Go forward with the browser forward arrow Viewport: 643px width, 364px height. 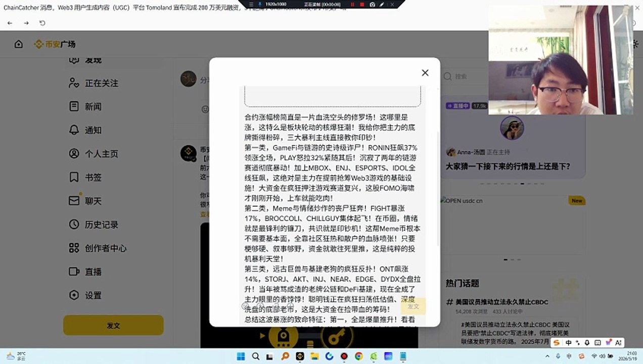(x=26, y=23)
